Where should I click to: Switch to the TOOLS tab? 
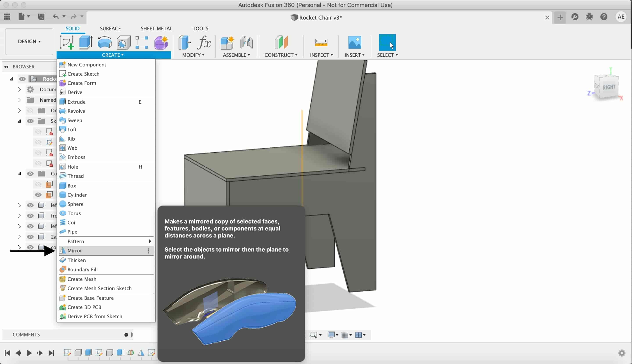200,28
